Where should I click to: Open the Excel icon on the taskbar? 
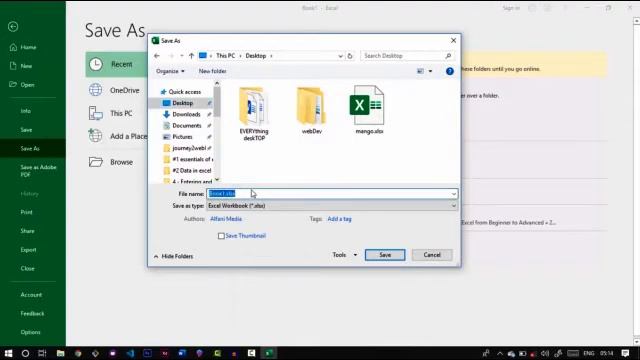coord(269,353)
